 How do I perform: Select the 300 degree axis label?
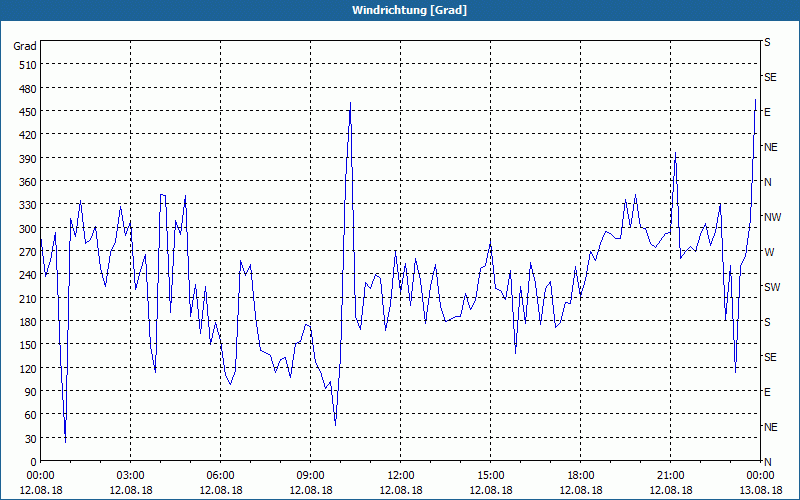click(x=28, y=229)
